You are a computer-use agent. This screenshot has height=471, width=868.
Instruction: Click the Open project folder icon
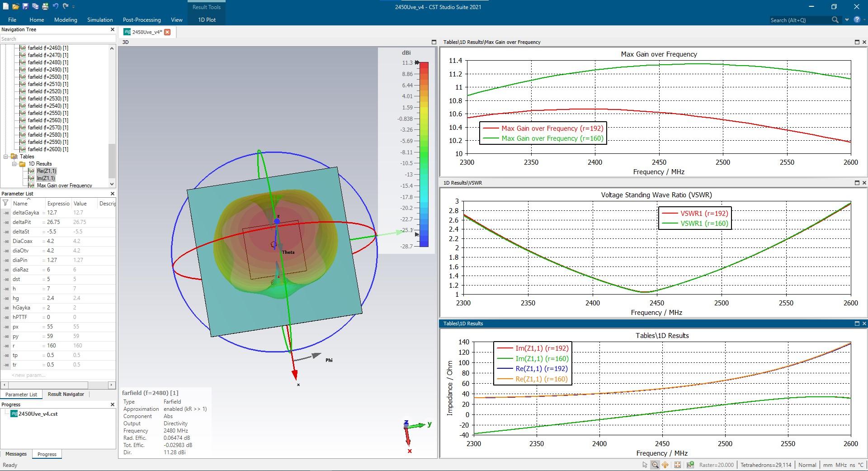click(x=15, y=6)
